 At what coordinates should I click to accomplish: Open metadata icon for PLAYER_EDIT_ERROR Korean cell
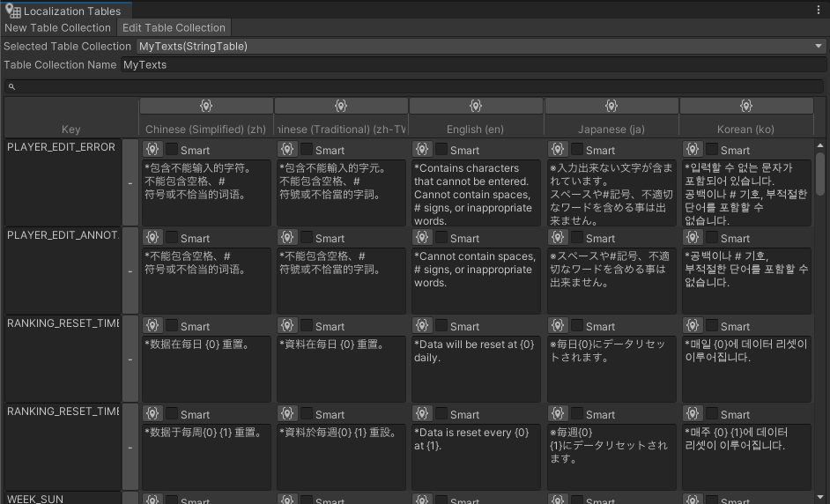pyautogui.click(x=693, y=149)
